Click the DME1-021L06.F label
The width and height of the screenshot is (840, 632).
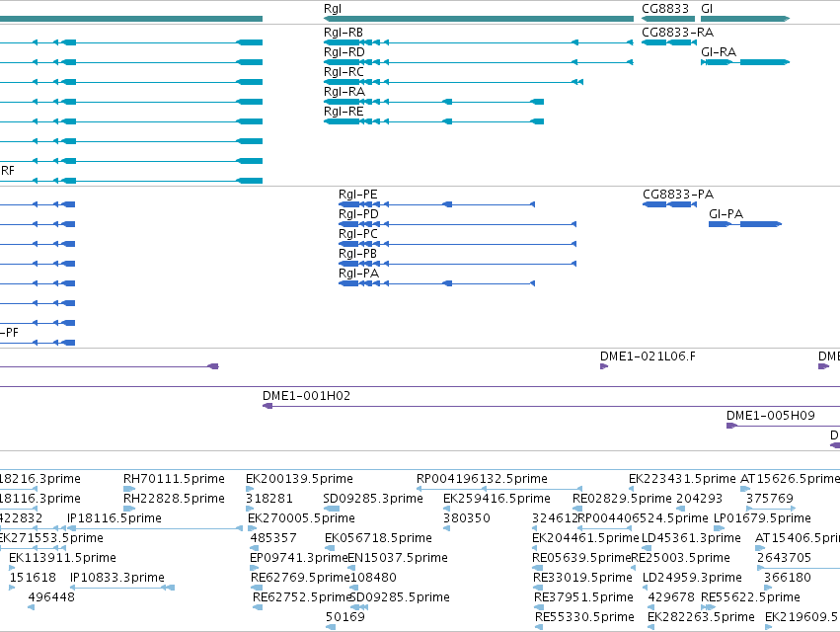point(648,356)
